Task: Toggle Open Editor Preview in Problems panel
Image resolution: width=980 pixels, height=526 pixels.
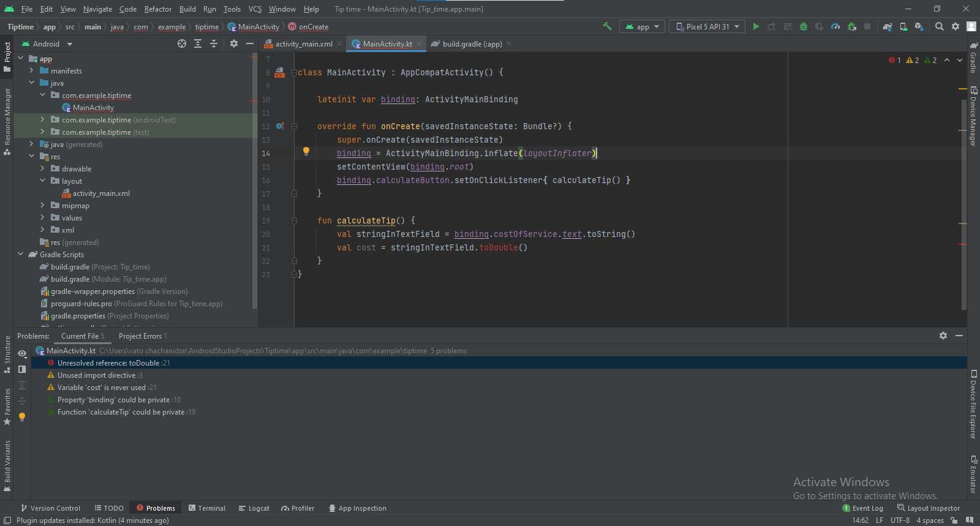Action: tap(22, 369)
